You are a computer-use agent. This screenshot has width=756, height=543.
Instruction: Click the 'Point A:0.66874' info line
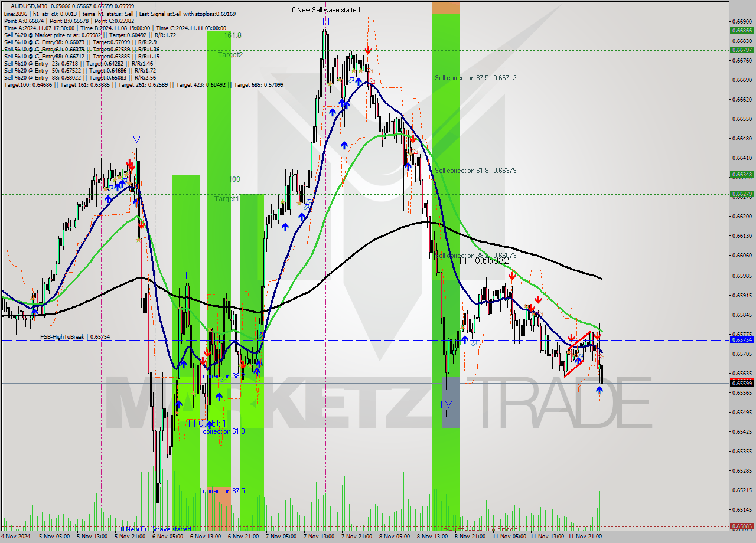69,21
